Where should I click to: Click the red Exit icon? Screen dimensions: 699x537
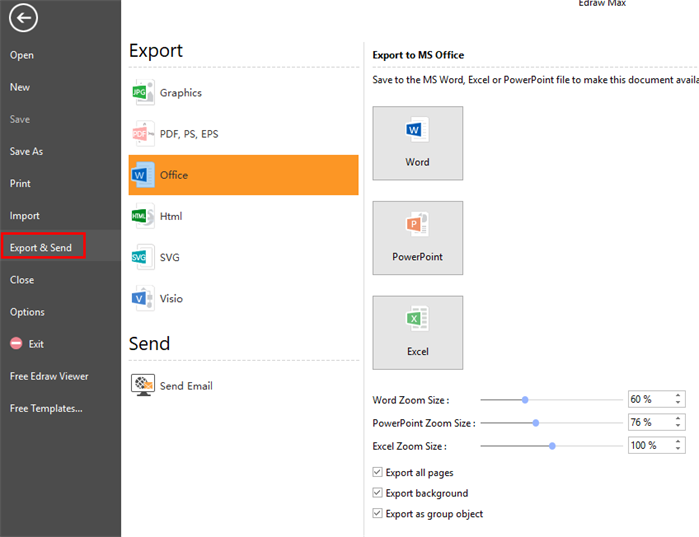[16, 344]
